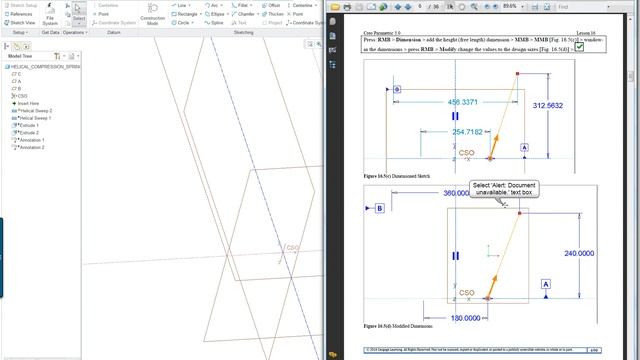Select Extrude 2 in model tree
The height and width of the screenshot is (360, 640).
(25, 133)
